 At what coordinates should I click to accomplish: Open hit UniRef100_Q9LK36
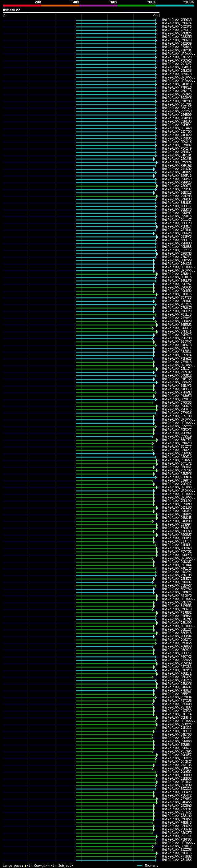point(177,71)
